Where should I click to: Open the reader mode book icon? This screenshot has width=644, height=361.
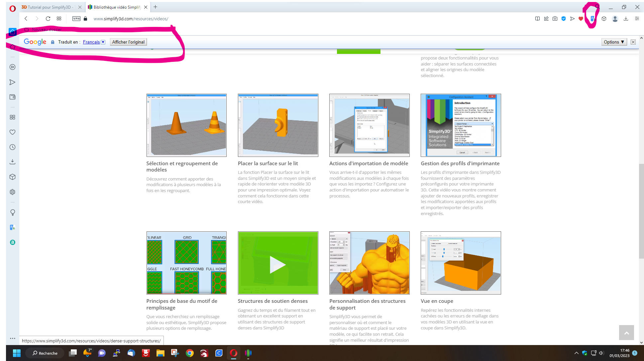coord(537,19)
